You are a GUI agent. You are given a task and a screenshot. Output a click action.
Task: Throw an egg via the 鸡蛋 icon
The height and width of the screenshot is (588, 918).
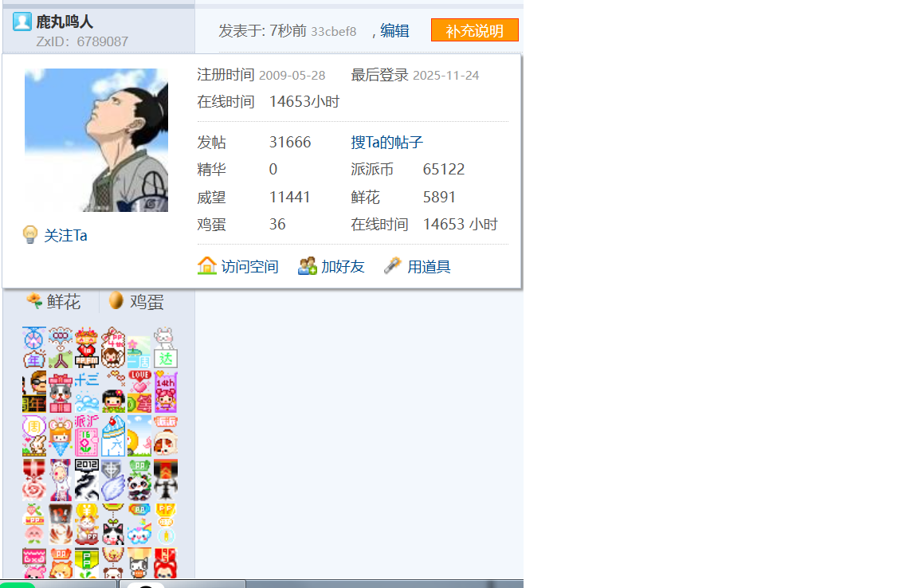[x=116, y=301]
